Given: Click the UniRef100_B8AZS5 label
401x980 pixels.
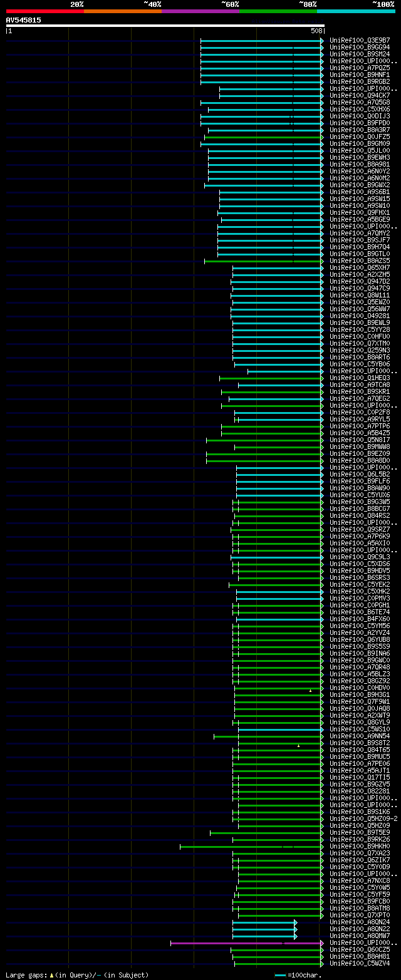Looking at the screenshot, I should pyautogui.click(x=360, y=261).
